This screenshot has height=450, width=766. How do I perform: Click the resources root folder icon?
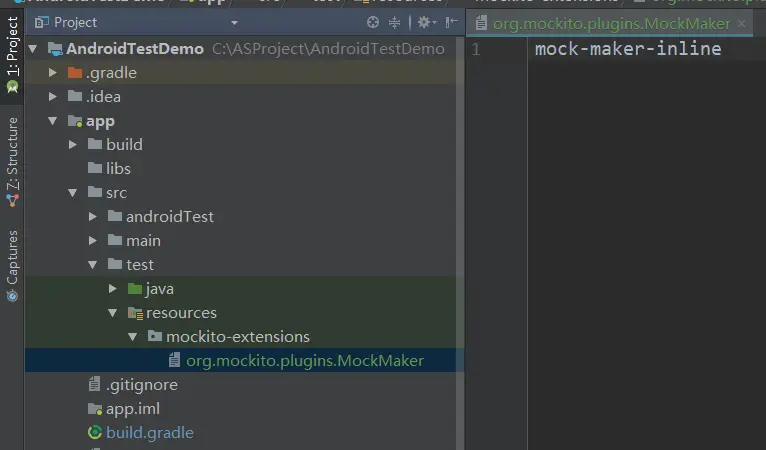135,313
